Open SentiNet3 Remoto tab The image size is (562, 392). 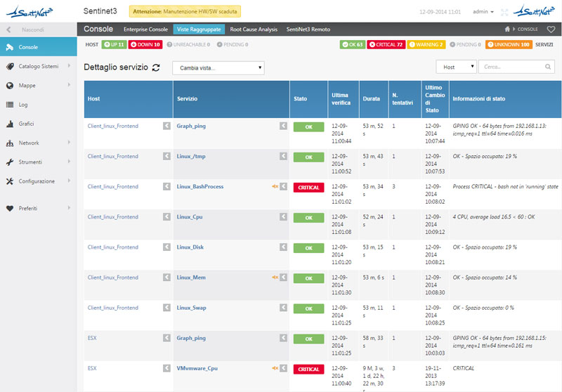pyautogui.click(x=308, y=30)
